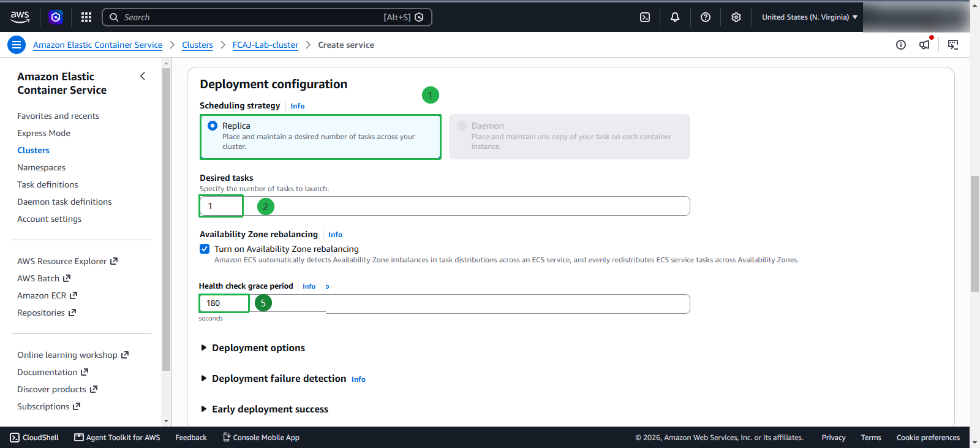Open CloudShell in the footer
This screenshot has width=980, height=448.
coord(34,438)
